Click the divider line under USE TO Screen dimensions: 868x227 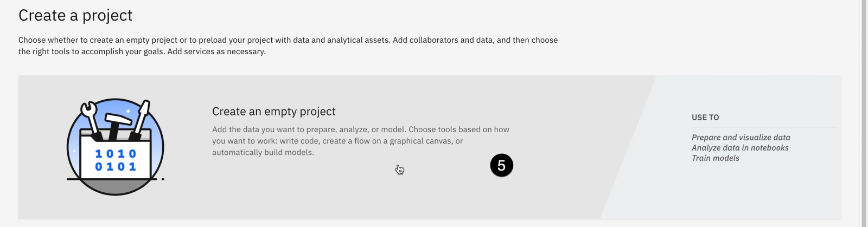pyautogui.click(x=764, y=127)
